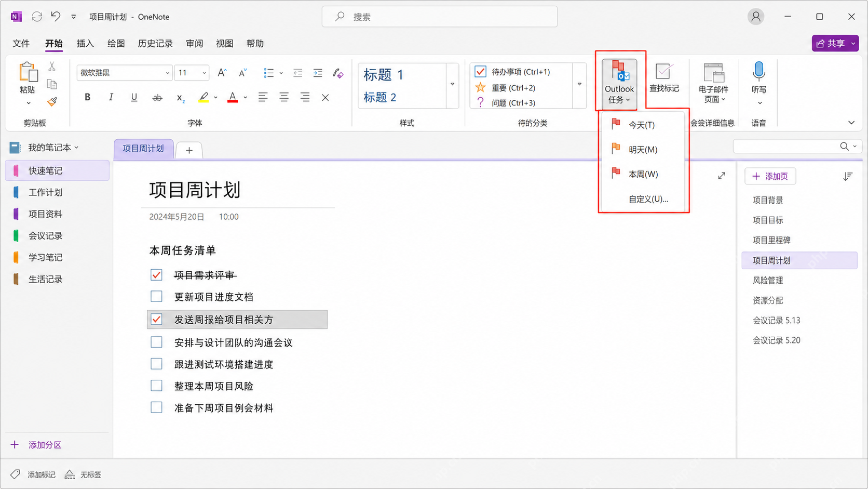Choose 今天(T) from Outlook task menu
The image size is (868, 489).
click(642, 125)
